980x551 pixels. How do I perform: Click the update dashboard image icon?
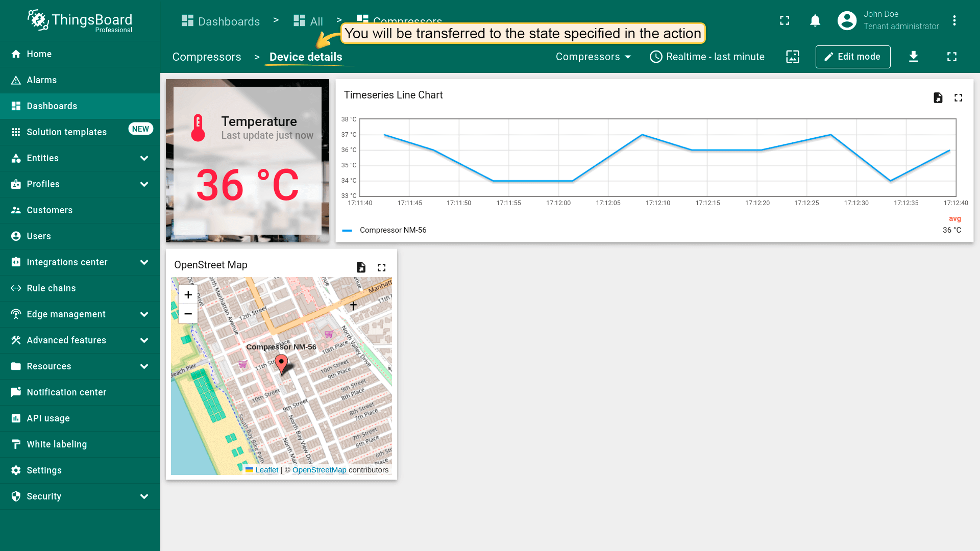click(x=792, y=57)
